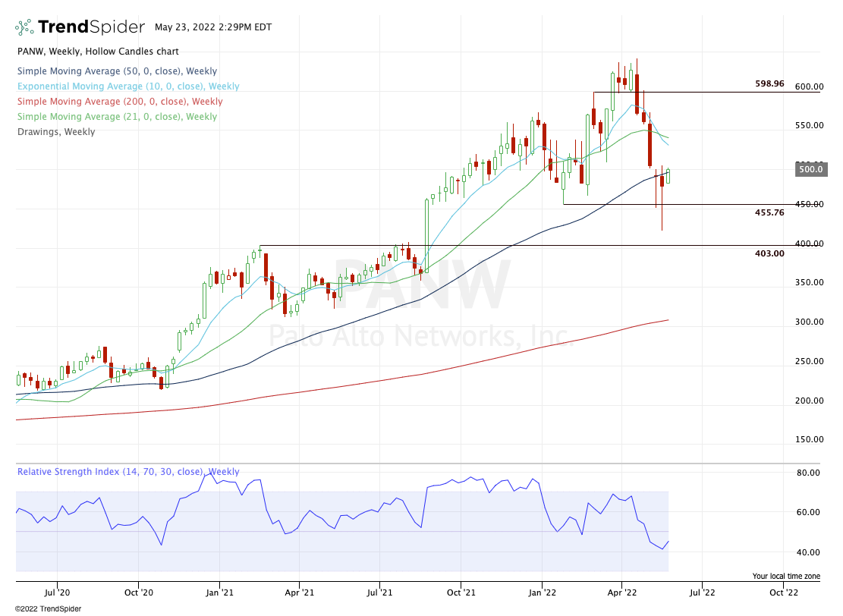Select the Exponential Moving Average (10) legend
This screenshot has width=843, height=616.
128,86
